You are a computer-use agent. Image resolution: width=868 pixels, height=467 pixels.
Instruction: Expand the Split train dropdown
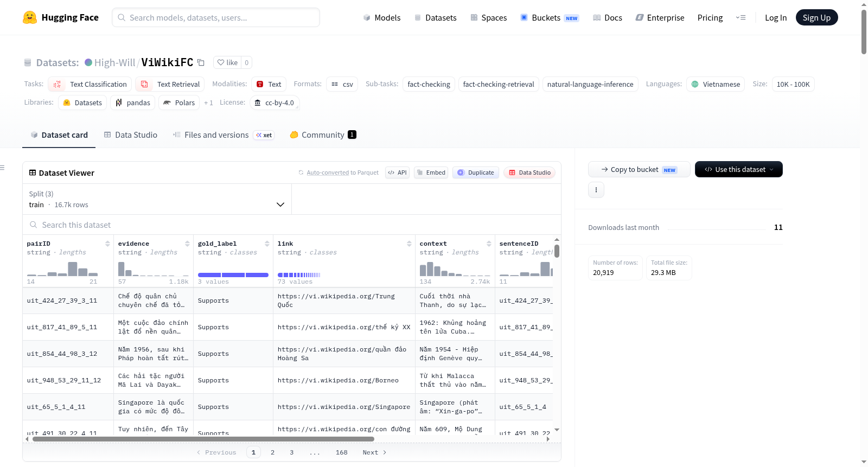(157, 199)
